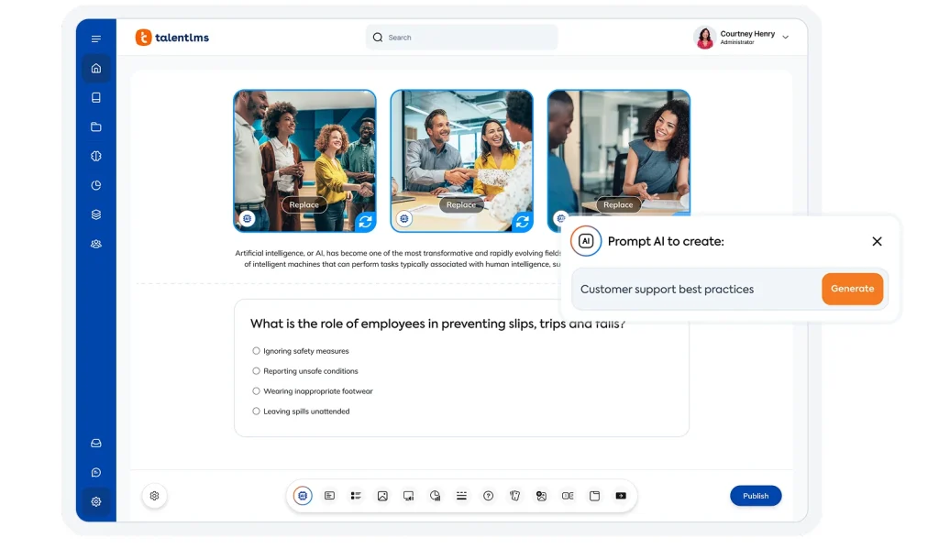Open the book icon in left sidebar
The height and width of the screenshot is (560, 939).
[x=96, y=98]
